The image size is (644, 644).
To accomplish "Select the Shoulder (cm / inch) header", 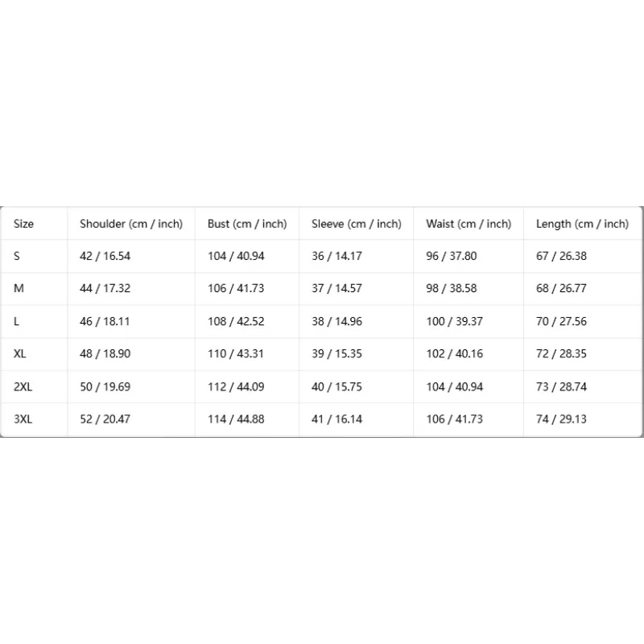I will coord(131,224).
